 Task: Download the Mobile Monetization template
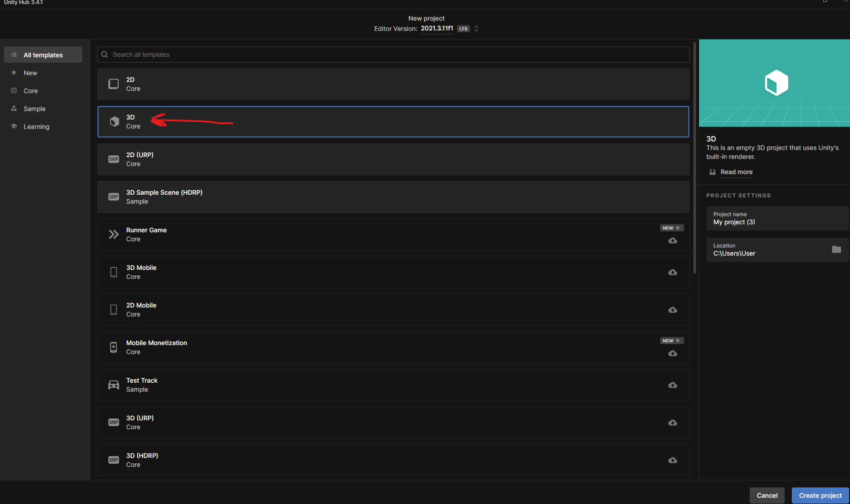pos(672,354)
